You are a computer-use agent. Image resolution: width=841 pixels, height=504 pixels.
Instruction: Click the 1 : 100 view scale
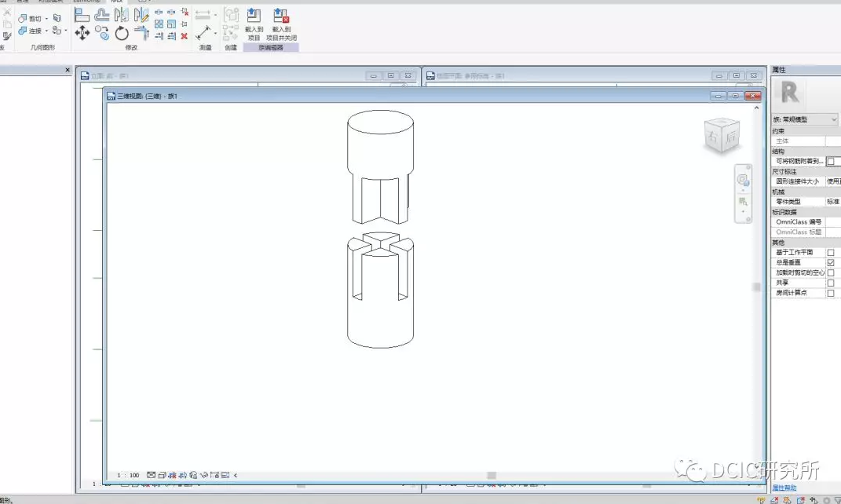(128, 475)
